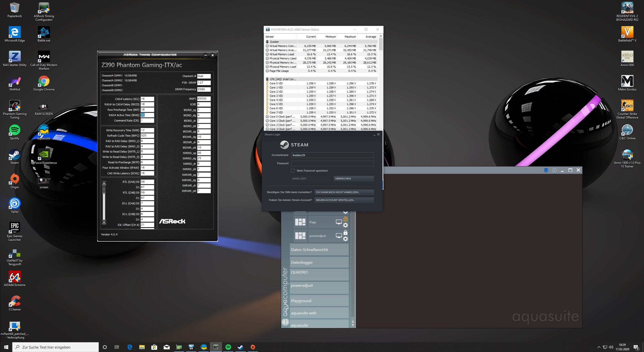This screenshot has height=352, width=644.
Task: Enable 'Mein Passwort speichern' checkbox
Action: click(293, 171)
